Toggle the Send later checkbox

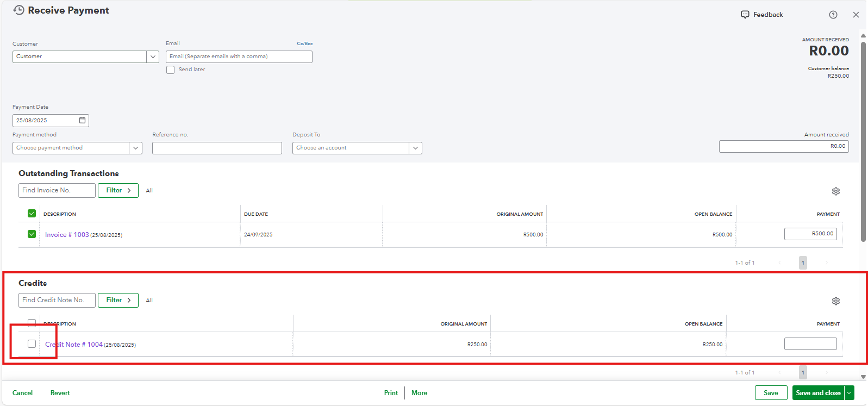[x=171, y=70]
